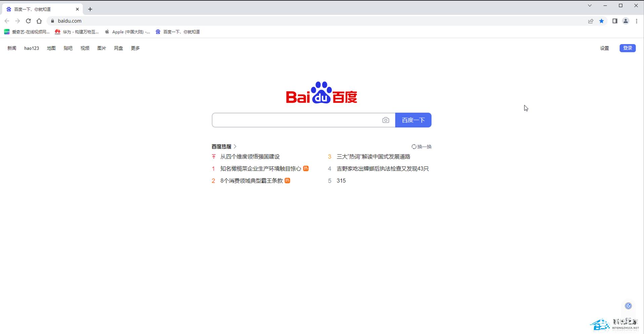Refresh hot searches with 换一换
644x334 pixels.
[x=421, y=147]
